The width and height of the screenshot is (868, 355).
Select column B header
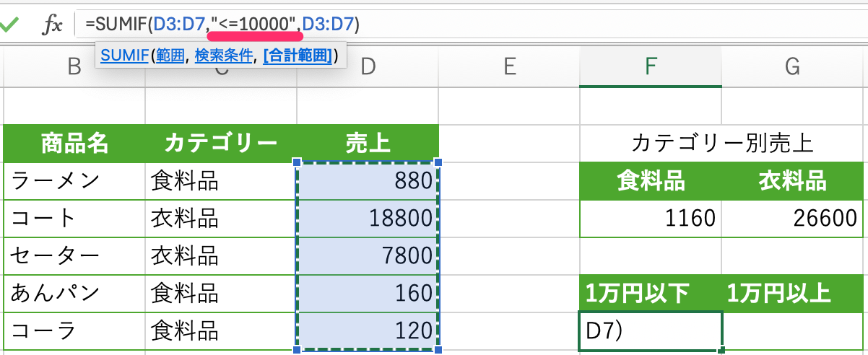[74, 68]
